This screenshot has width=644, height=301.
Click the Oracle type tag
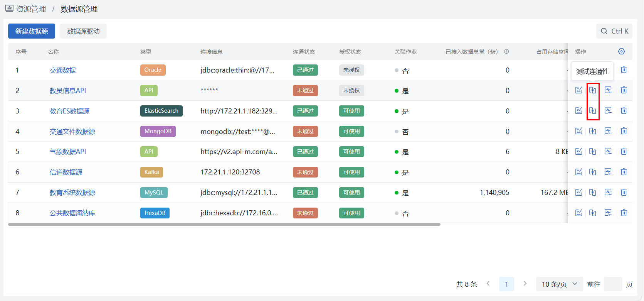coord(153,70)
